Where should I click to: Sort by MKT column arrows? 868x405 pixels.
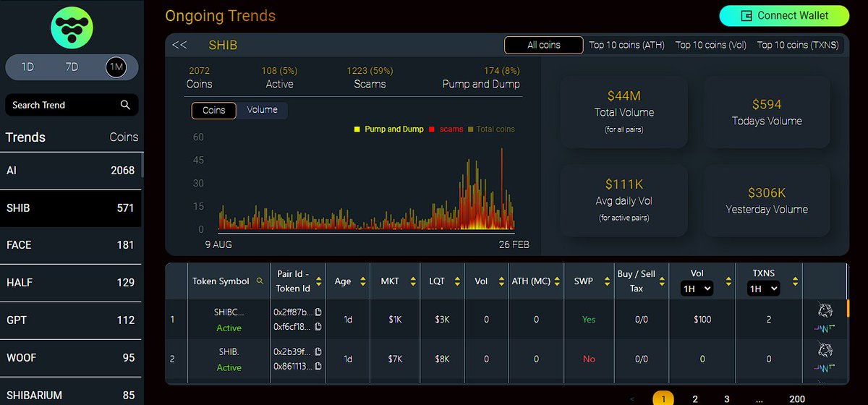[x=413, y=281]
